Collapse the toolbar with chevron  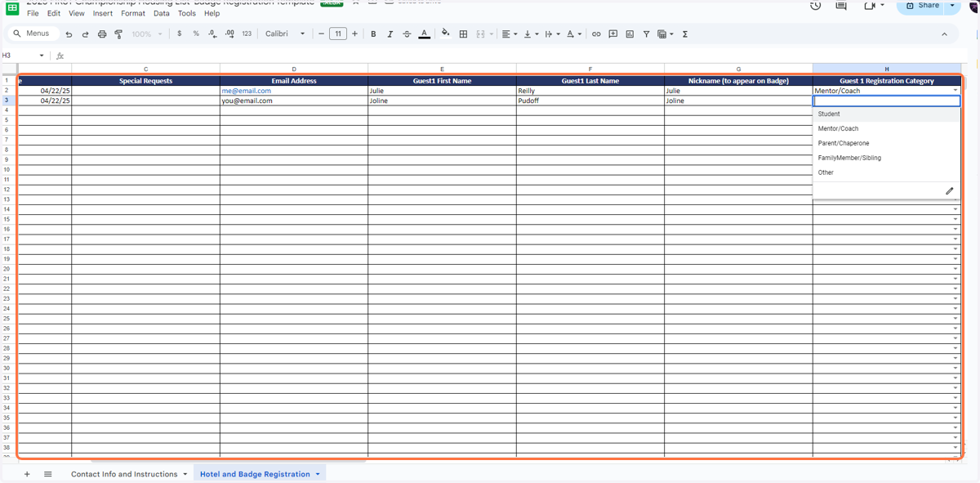945,34
